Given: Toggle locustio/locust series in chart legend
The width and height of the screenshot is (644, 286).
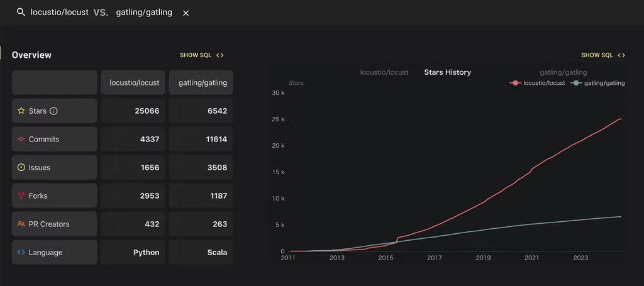Looking at the screenshot, I should tap(537, 83).
